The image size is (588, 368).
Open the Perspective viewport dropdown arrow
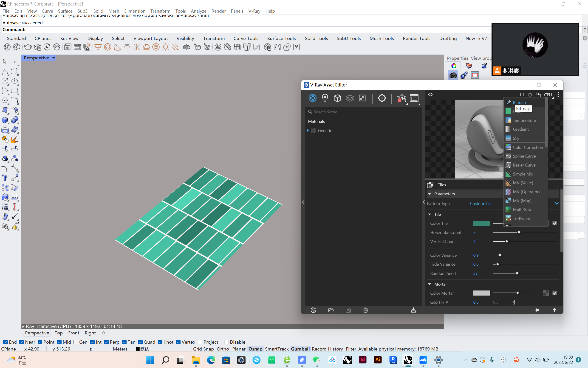[54, 58]
